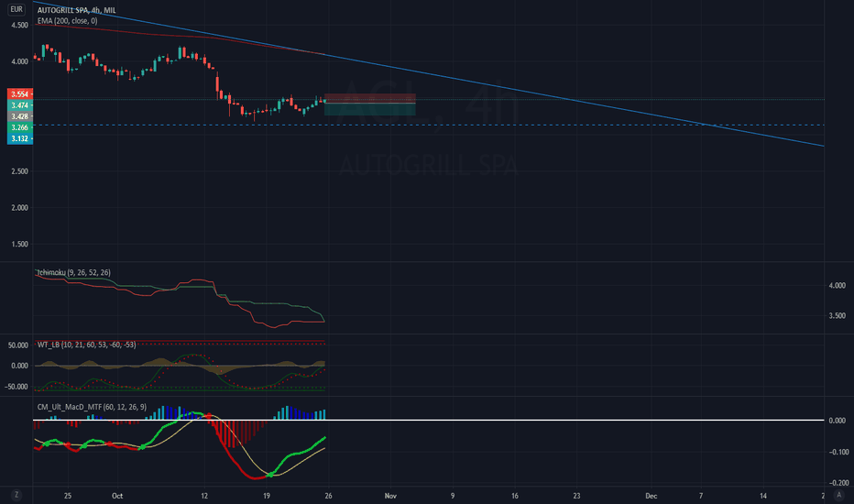The image size is (854, 504).
Task: Select the Ichimoku (9, 26, 52, 26) legend
Action: (x=73, y=272)
